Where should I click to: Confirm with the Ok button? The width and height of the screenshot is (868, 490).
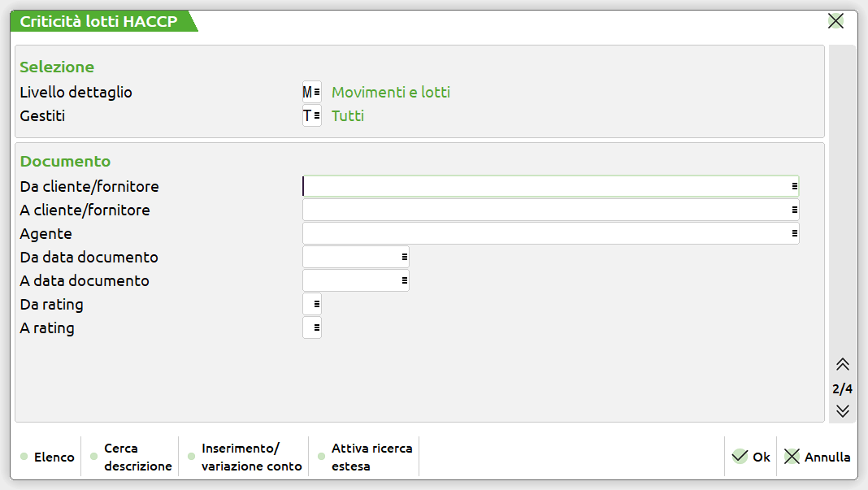[751, 457]
